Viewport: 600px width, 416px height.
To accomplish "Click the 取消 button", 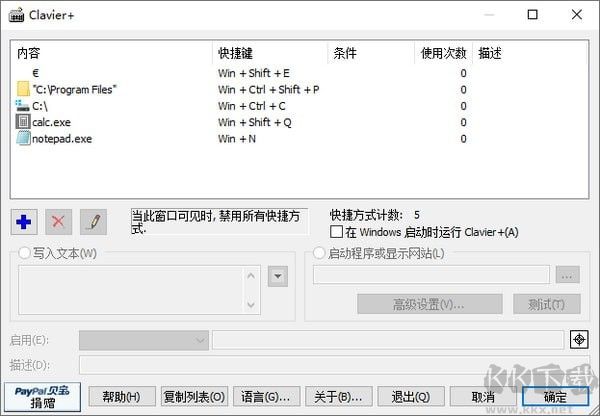I will click(483, 396).
